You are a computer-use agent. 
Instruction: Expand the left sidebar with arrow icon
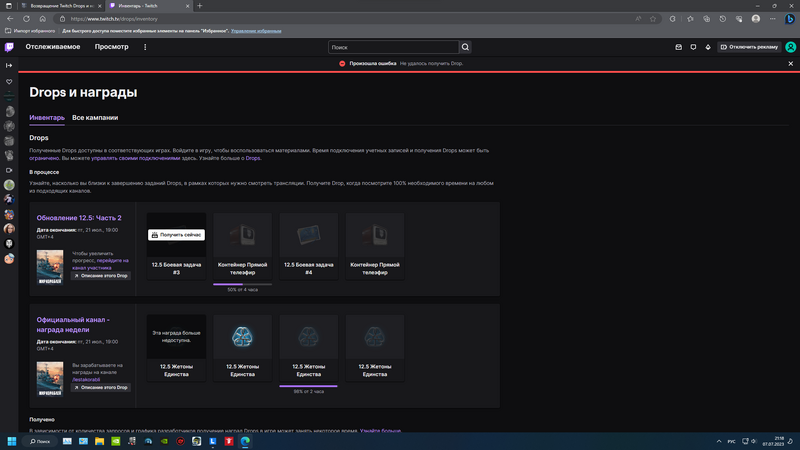tap(9, 66)
